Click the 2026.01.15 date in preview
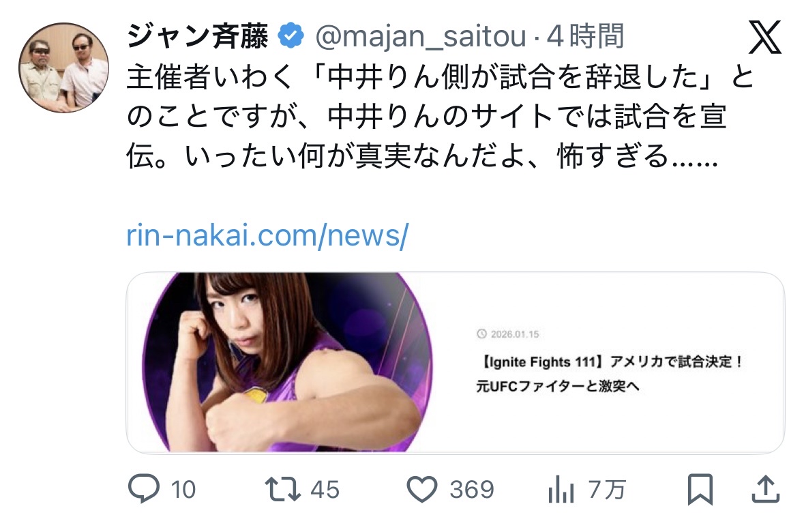Image resolution: width=804 pixels, height=532 pixels. coord(514,334)
